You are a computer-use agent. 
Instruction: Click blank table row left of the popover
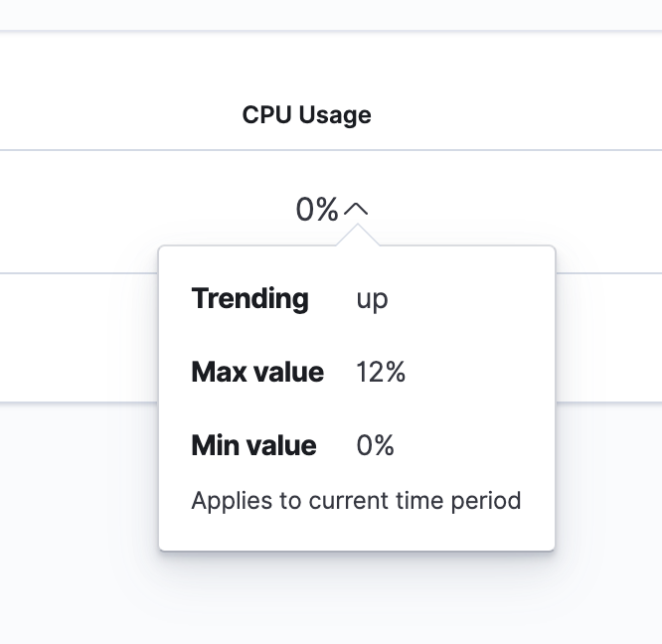[80, 338]
